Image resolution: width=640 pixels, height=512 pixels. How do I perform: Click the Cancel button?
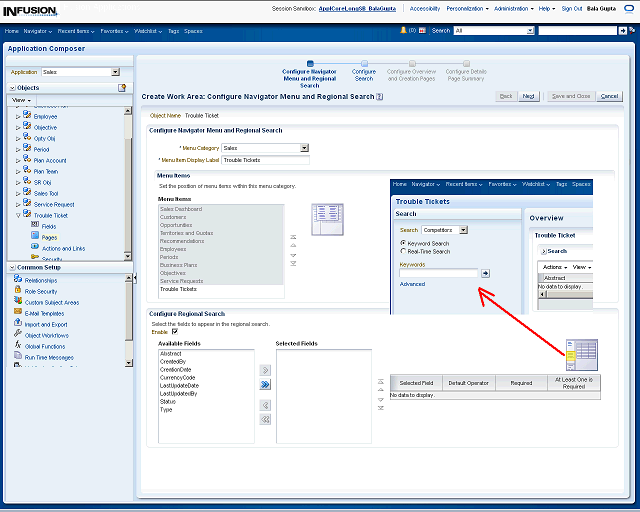coord(609,96)
